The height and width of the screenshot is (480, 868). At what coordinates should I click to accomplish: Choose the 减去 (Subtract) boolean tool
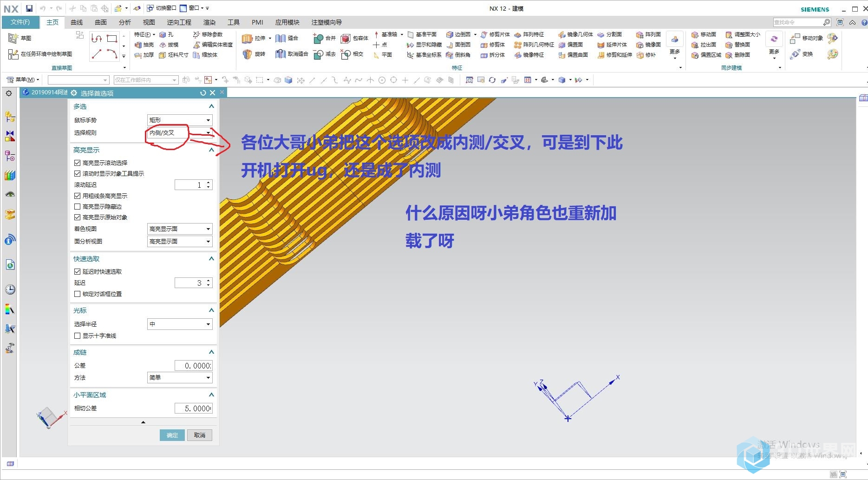point(324,54)
